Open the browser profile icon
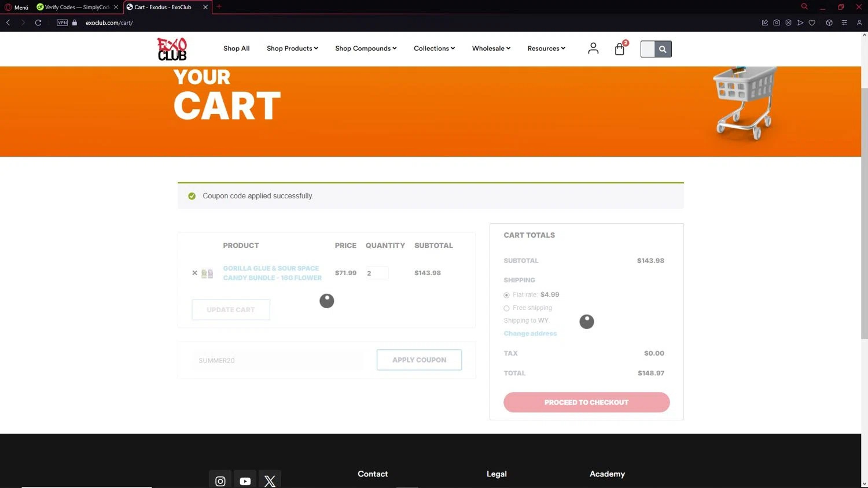The width and height of the screenshot is (868, 488). (859, 23)
